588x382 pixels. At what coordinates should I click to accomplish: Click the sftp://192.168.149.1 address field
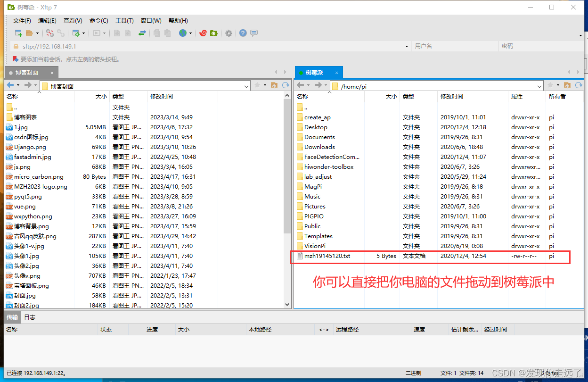tap(212, 46)
